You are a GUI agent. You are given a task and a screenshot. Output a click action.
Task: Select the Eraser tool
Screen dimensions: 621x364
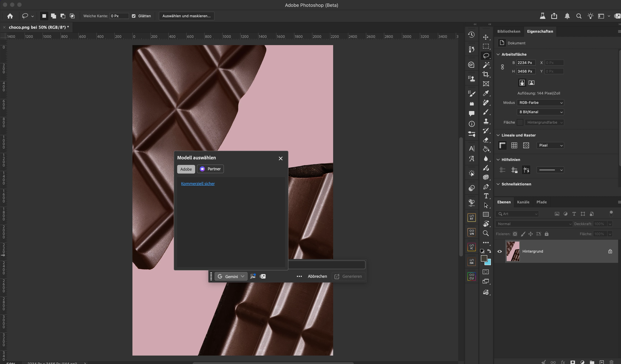(486, 140)
